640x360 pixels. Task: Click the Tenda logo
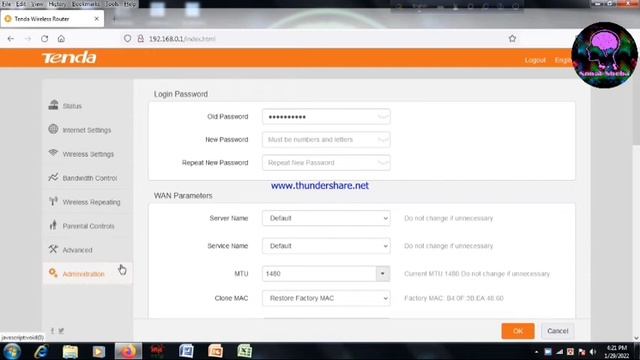pos(69,58)
